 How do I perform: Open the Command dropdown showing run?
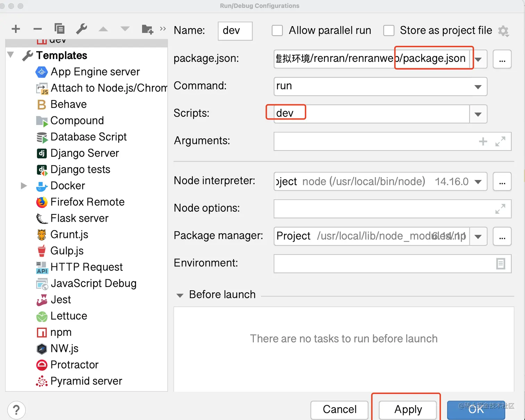[x=478, y=87]
